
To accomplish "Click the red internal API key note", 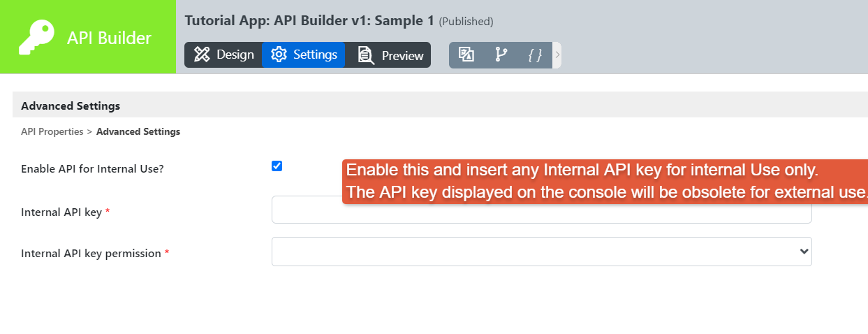I will click(x=605, y=181).
